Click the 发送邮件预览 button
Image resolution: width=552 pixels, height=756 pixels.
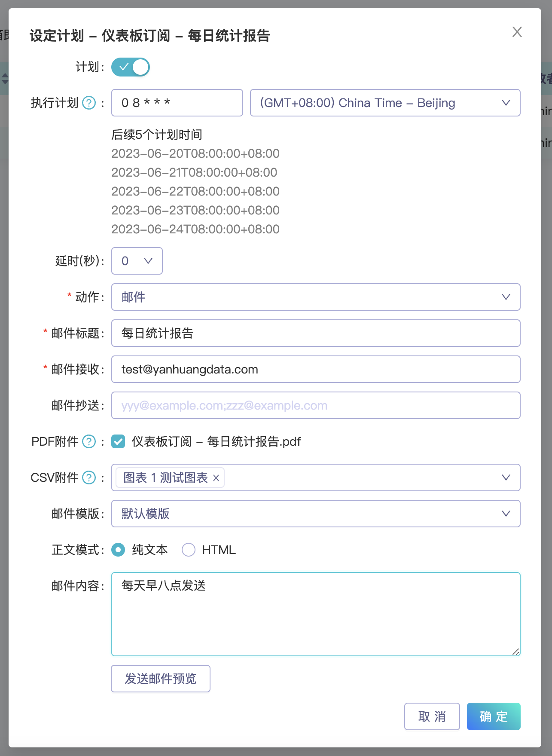pyautogui.click(x=161, y=679)
